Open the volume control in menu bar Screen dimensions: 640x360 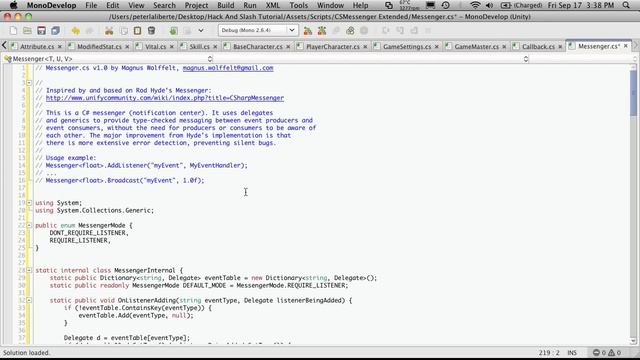[x=489, y=5]
